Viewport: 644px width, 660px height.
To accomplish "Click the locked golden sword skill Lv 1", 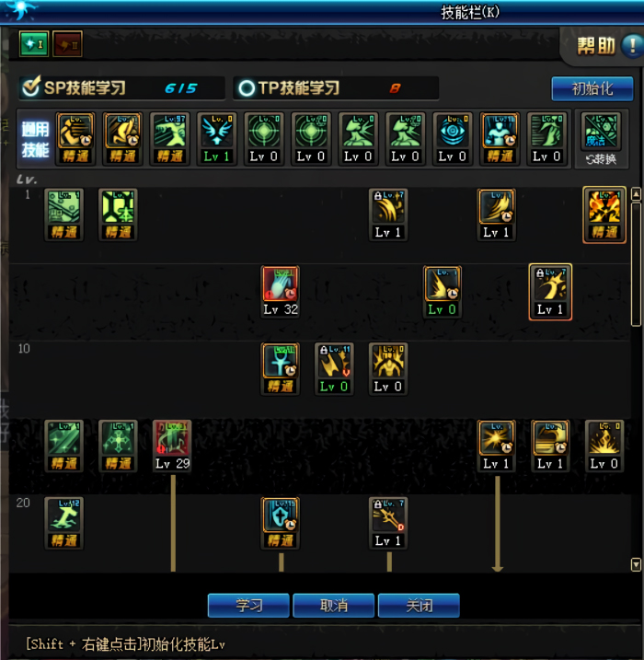I will [x=388, y=523].
